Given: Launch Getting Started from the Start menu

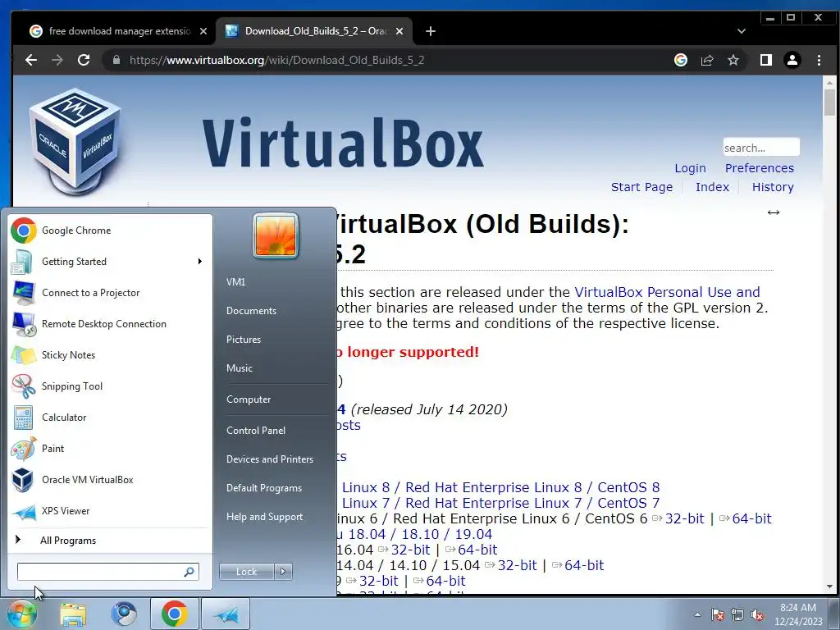Looking at the screenshot, I should 110,262.
